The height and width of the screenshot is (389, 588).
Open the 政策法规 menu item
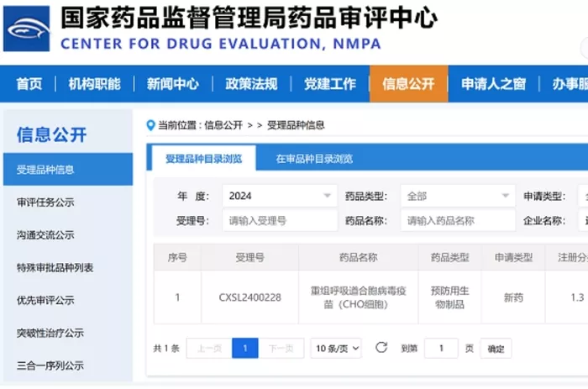251,84
